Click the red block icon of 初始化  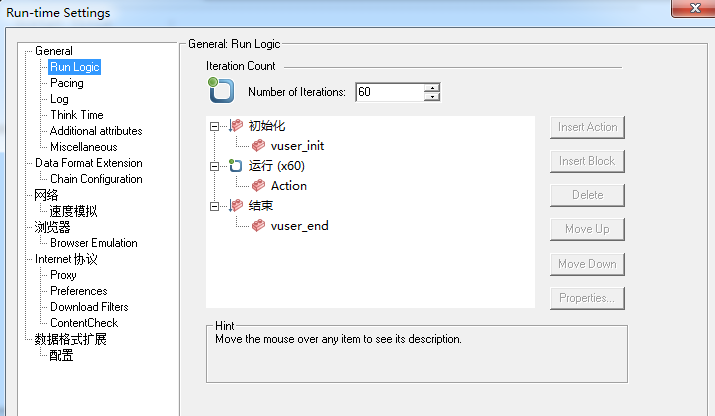(236, 125)
